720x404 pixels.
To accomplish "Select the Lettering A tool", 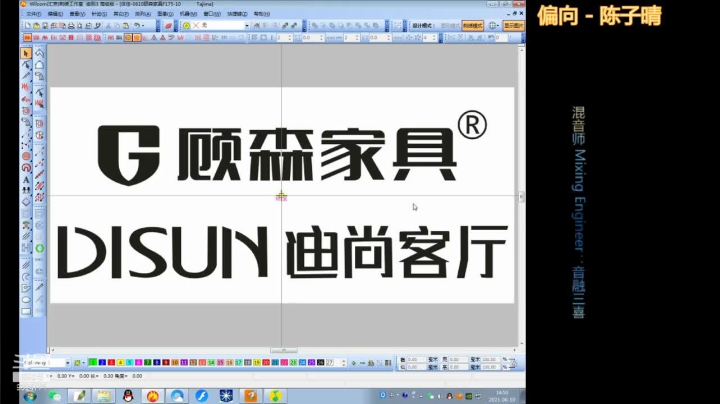I will (26, 180).
